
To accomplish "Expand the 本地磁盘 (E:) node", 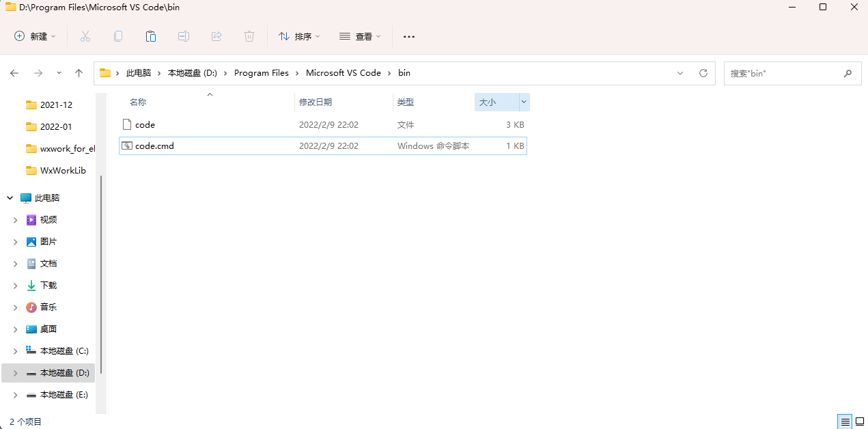I will [x=16, y=394].
